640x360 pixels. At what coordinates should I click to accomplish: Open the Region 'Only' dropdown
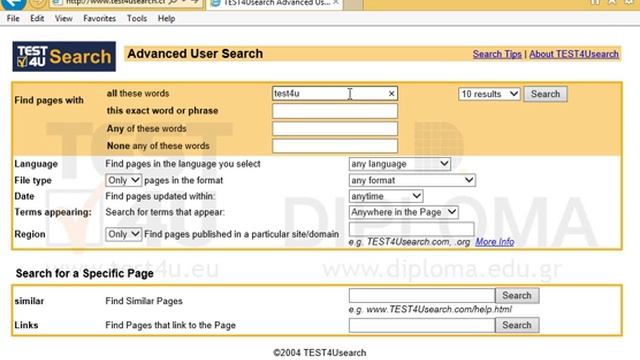[123, 234]
